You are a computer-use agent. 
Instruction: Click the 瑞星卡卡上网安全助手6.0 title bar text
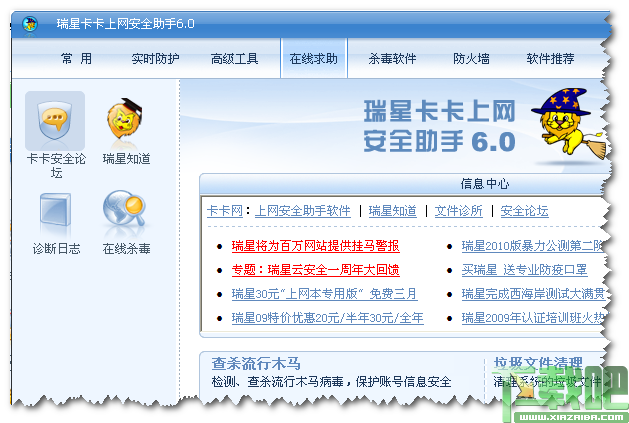(125, 24)
